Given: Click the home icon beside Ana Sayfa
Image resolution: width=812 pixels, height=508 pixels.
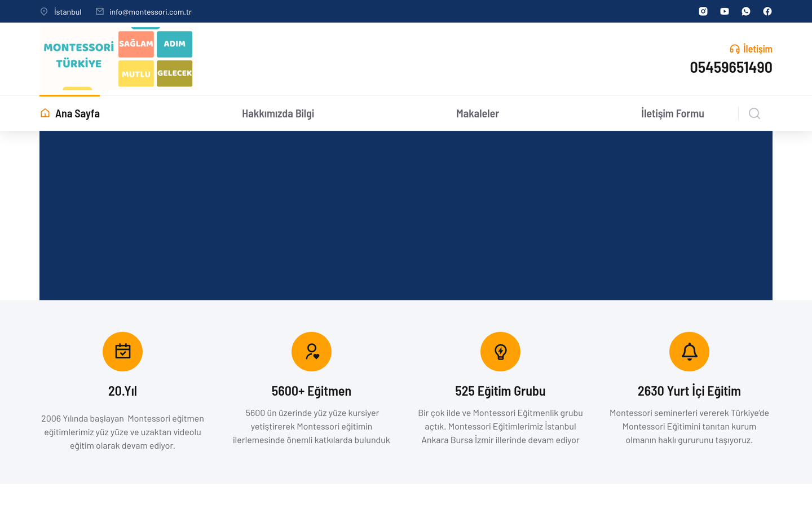Looking at the screenshot, I should pyautogui.click(x=45, y=113).
